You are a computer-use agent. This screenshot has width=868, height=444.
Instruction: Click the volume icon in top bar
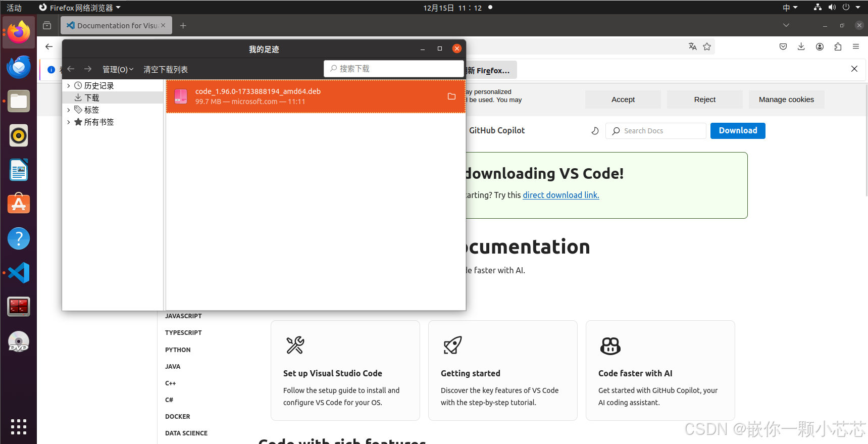(x=832, y=8)
